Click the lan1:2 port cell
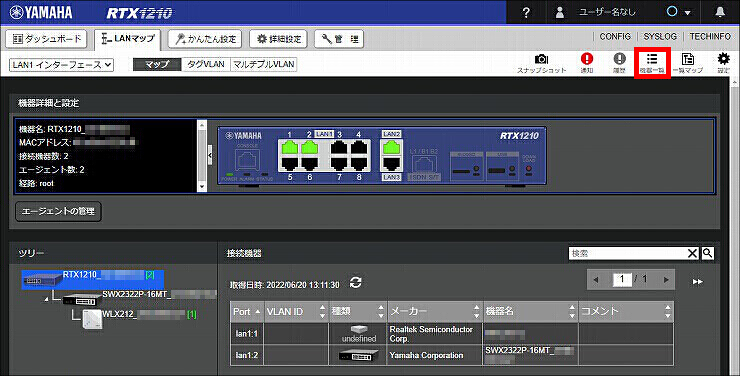Image resolution: width=740 pixels, height=376 pixels. point(247,355)
